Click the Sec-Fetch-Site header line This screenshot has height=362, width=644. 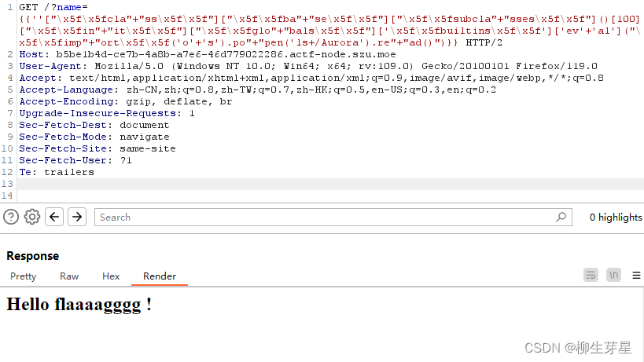click(x=98, y=148)
